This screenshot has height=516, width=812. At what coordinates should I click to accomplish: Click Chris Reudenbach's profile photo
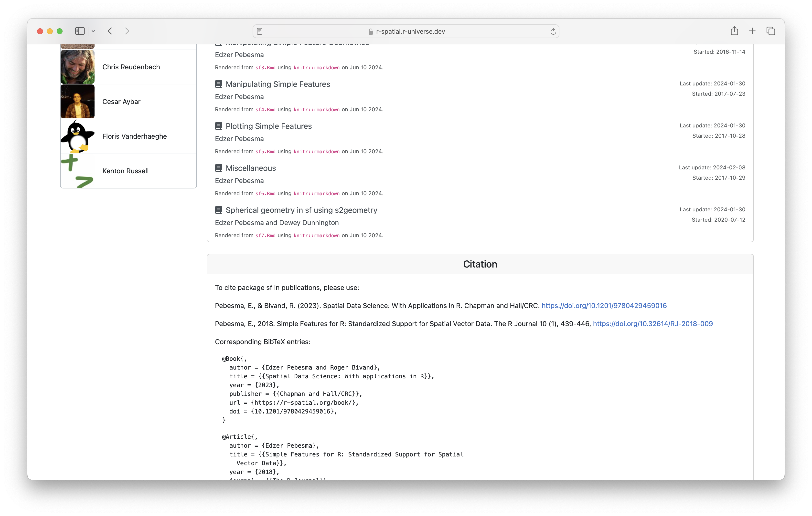coord(77,67)
